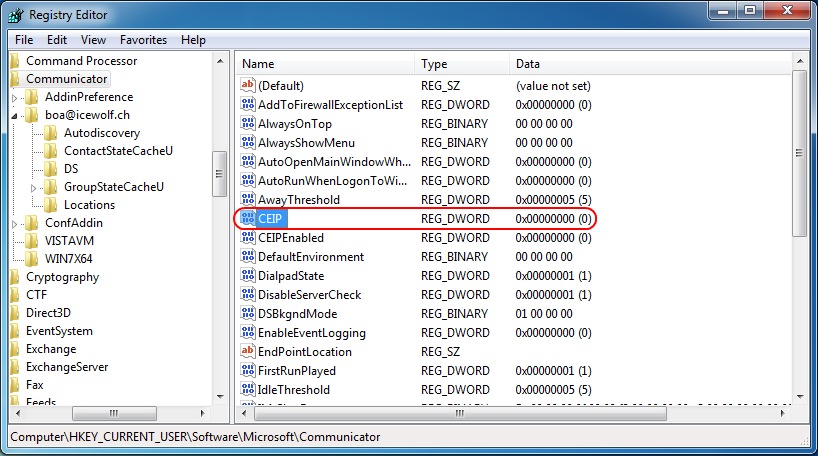
Task: Click the tree pane scroll down arrow
Action: 220,397
